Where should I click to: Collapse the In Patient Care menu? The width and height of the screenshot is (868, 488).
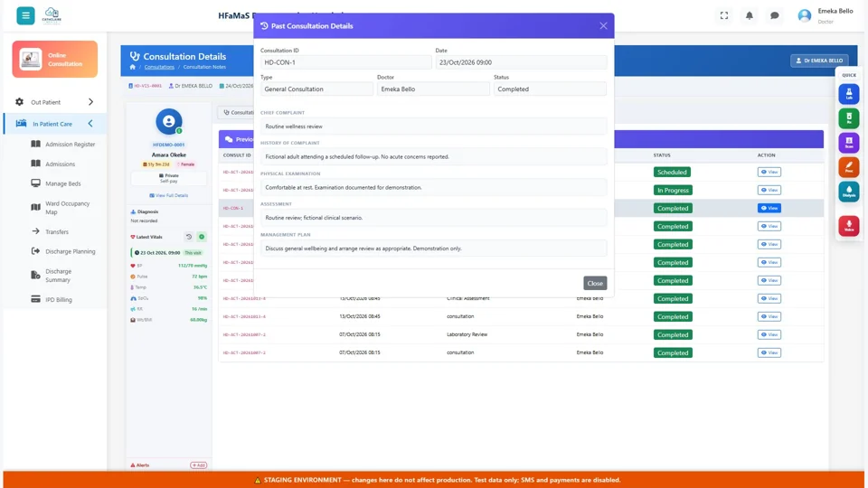click(55, 124)
